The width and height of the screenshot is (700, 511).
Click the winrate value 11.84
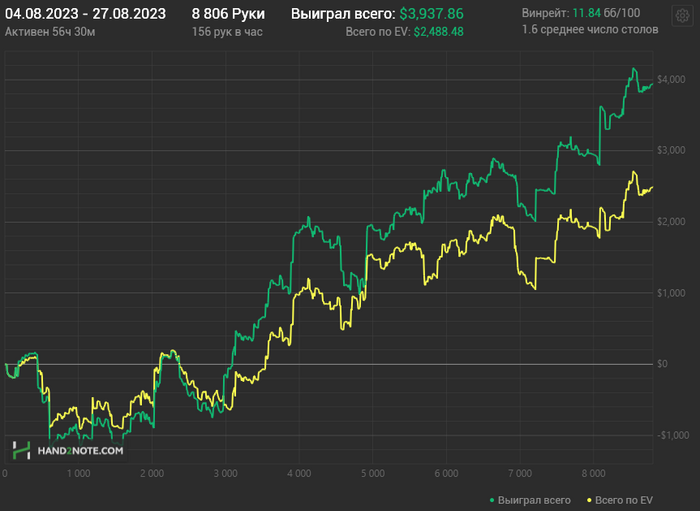[587, 13]
